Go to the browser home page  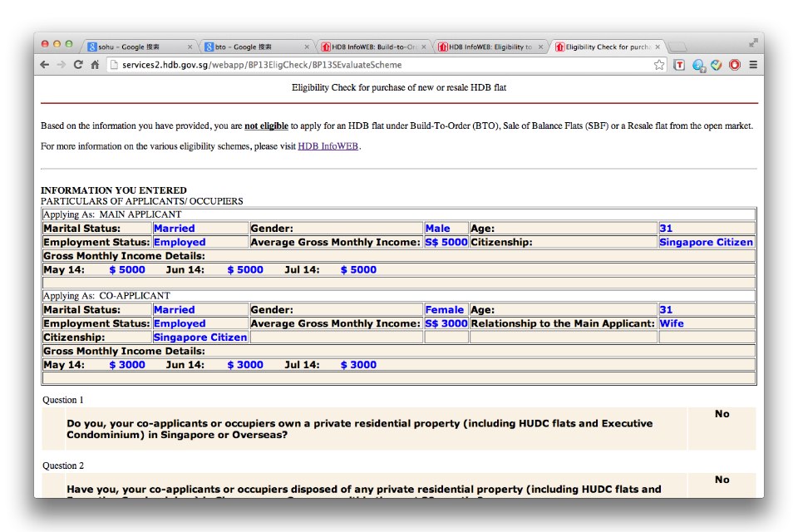pos(96,65)
